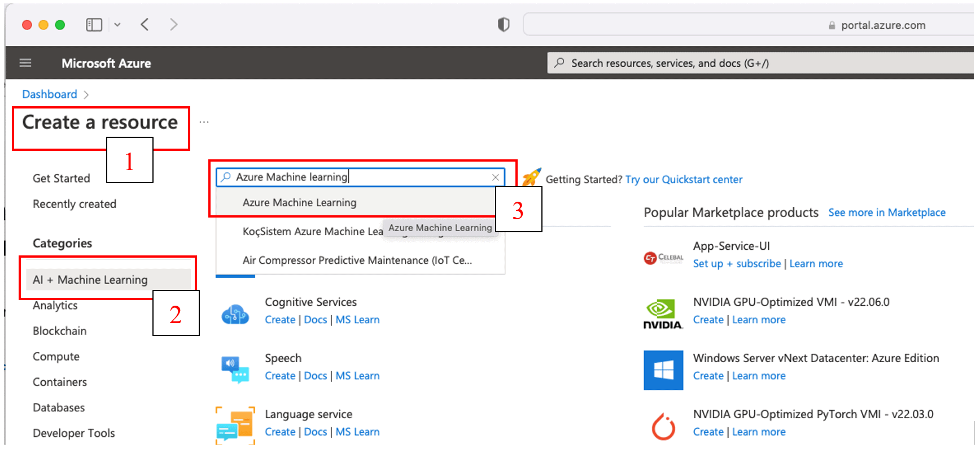Viewport: 980px width, 469px height.
Task: Click Create under Windows Server vNext Datacenter
Action: (x=708, y=376)
